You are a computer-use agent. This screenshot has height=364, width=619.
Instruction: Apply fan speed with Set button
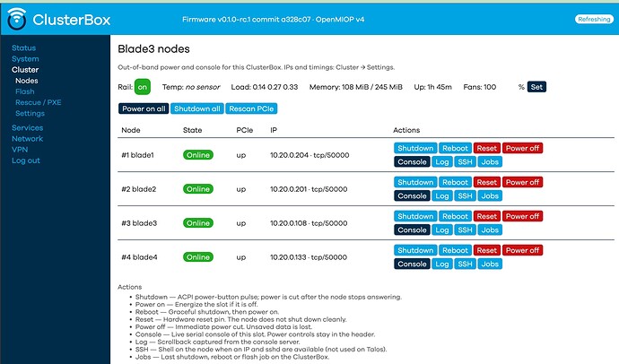click(x=536, y=87)
